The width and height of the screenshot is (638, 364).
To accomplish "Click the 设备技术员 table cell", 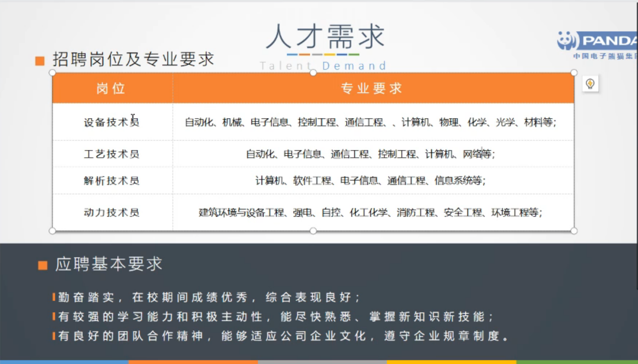I will point(112,122).
